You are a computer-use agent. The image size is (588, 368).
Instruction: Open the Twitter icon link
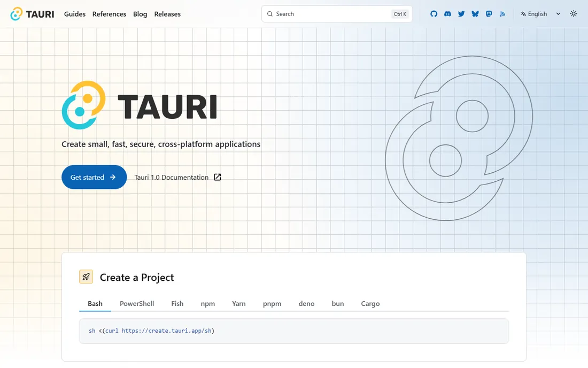coord(461,14)
